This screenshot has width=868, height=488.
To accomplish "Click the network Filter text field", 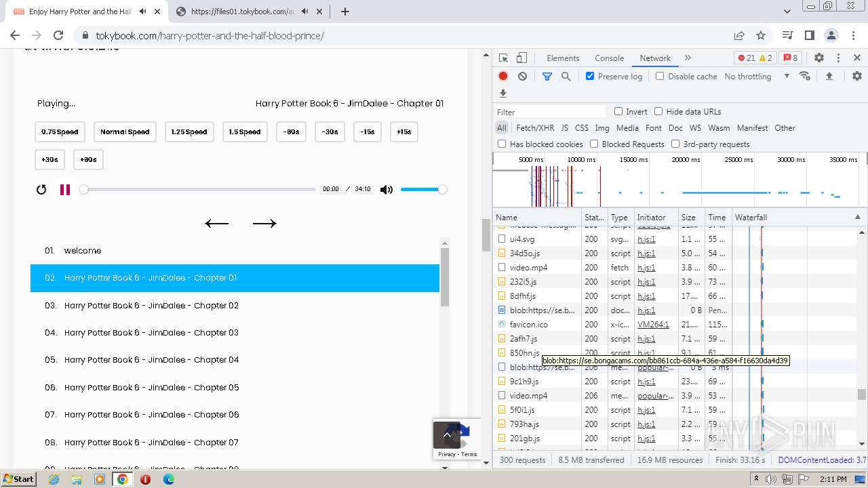I will pyautogui.click(x=550, y=112).
